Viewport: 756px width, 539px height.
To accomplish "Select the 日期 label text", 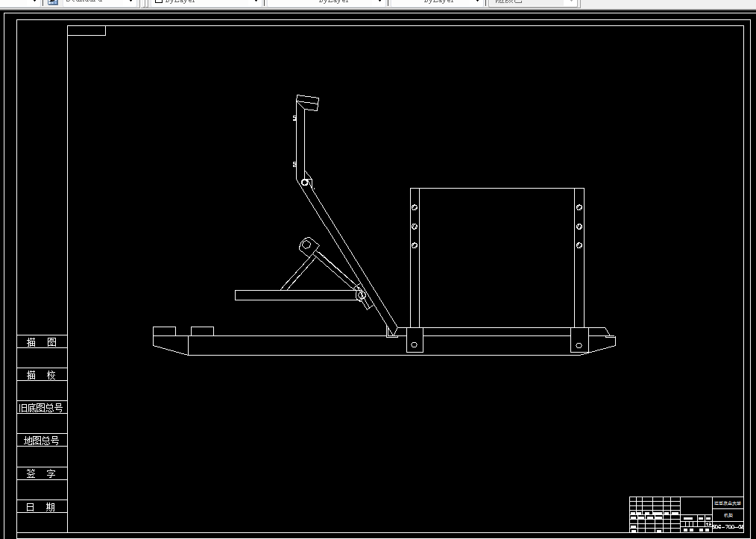I will (x=42, y=507).
